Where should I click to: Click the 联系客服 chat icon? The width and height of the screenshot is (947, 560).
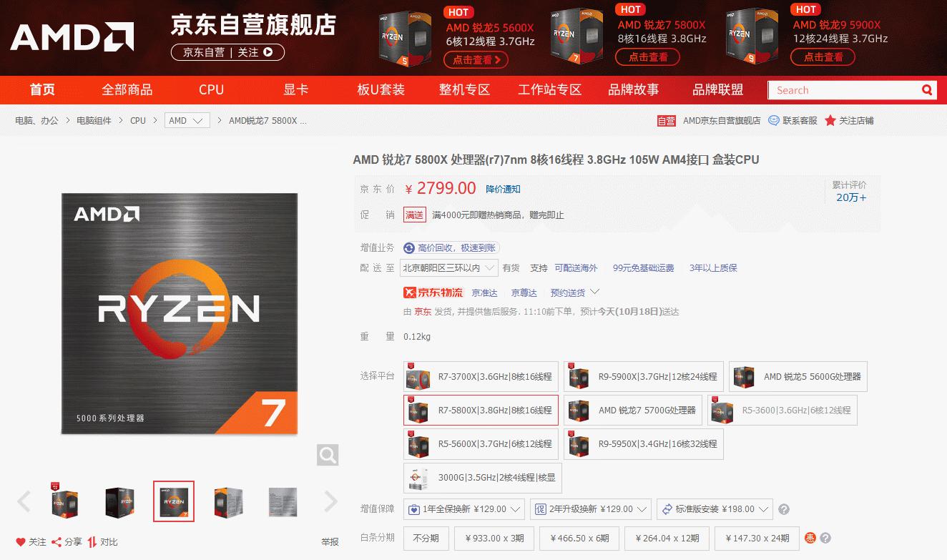[x=774, y=120]
